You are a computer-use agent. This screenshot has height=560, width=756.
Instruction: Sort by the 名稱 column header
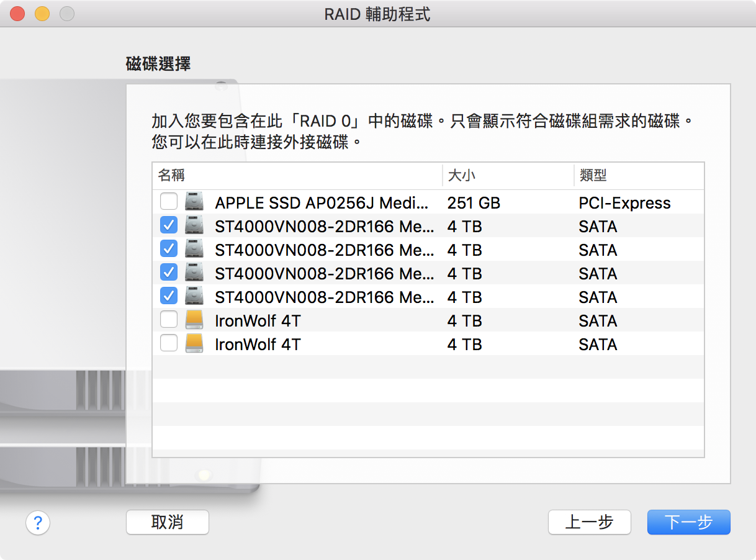coord(297,175)
